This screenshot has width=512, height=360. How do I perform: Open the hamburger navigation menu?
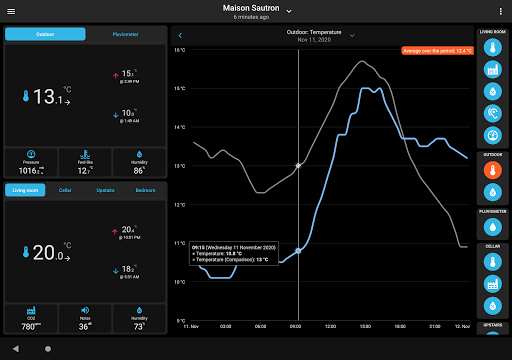click(x=11, y=12)
